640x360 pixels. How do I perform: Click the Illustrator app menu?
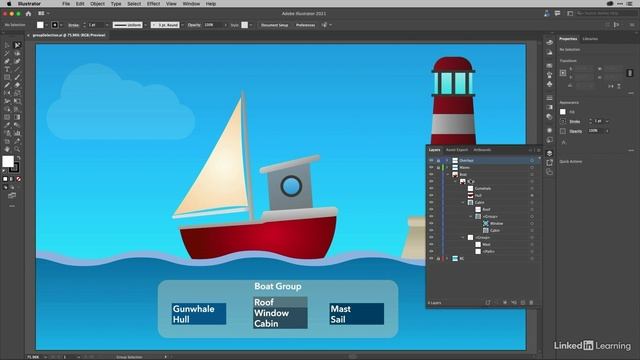[x=29, y=4]
